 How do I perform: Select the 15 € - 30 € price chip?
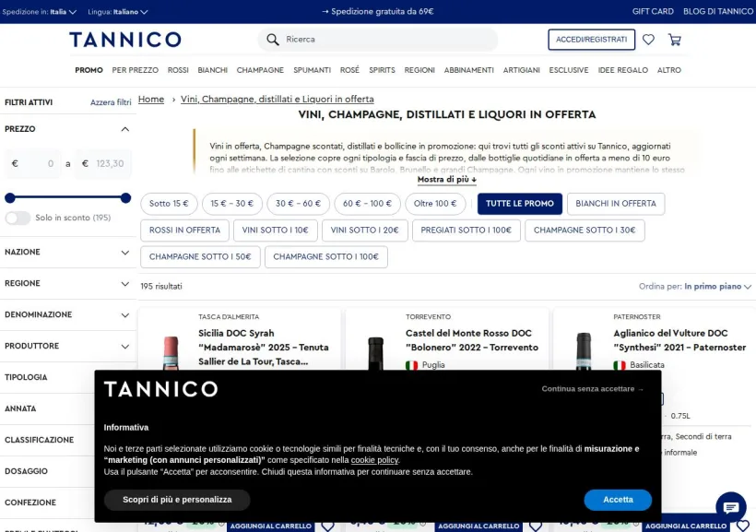coord(232,204)
